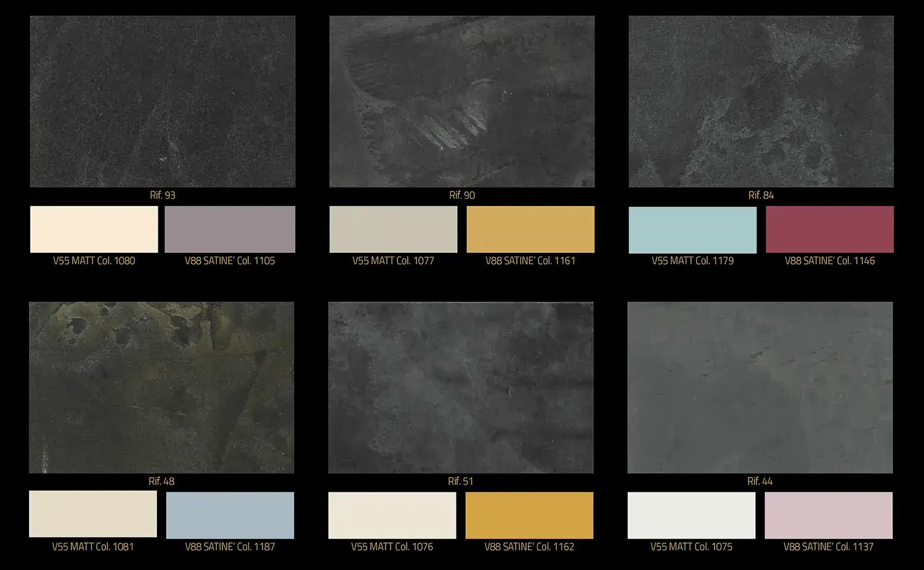
Task: Pick the blue-gray V88 SATINE' Col. 1187 swatch
Action: pos(230,515)
